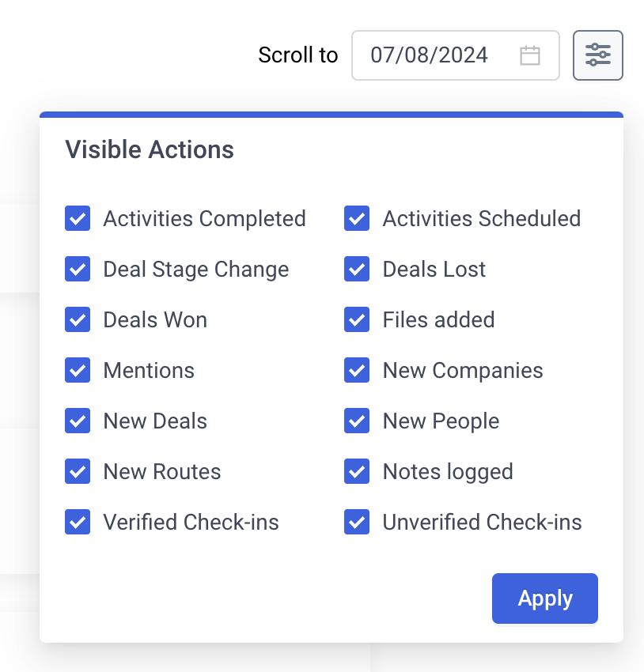Uncheck the Mentions checkbox

(78, 370)
